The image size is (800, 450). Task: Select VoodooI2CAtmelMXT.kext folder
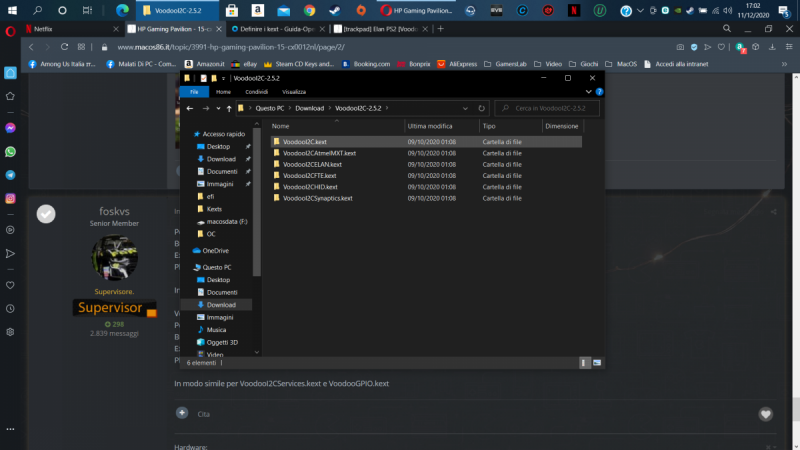coord(319,153)
